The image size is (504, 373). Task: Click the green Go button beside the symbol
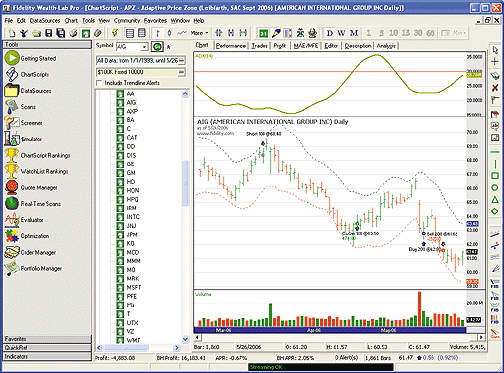tap(157, 47)
